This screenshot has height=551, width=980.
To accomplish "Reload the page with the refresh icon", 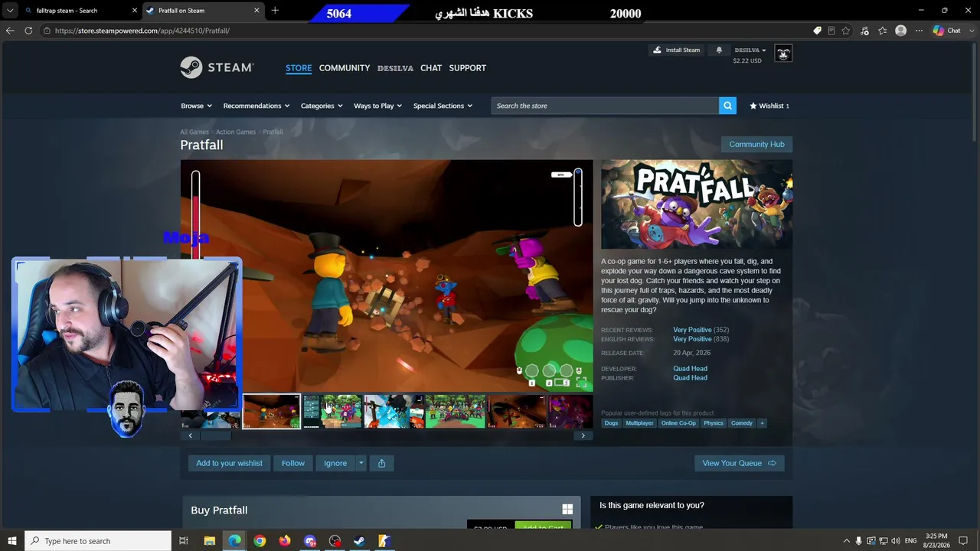I will (x=28, y=31).
